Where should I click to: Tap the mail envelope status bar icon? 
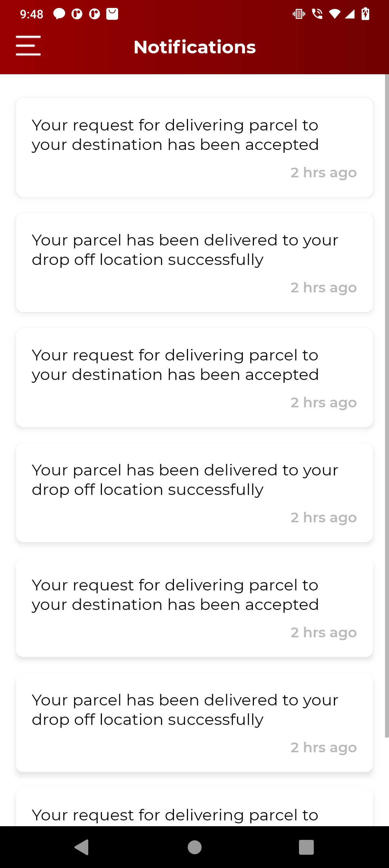pos(112,14)
